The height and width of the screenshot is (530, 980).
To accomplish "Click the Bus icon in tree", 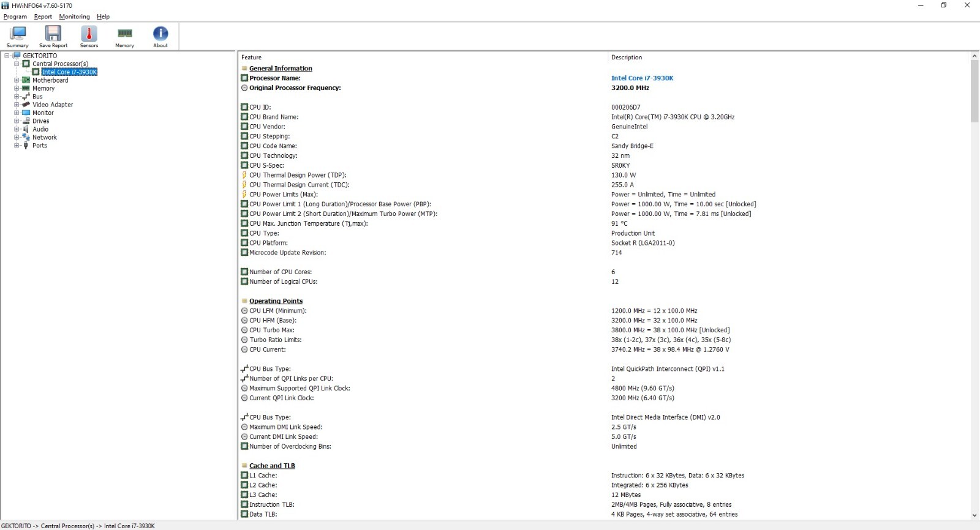I will [x=26, y=97].
